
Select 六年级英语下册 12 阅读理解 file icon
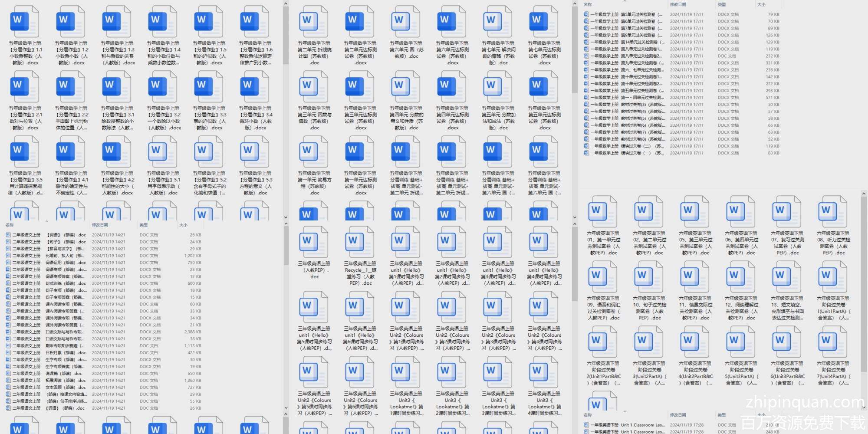pos(741,277)
